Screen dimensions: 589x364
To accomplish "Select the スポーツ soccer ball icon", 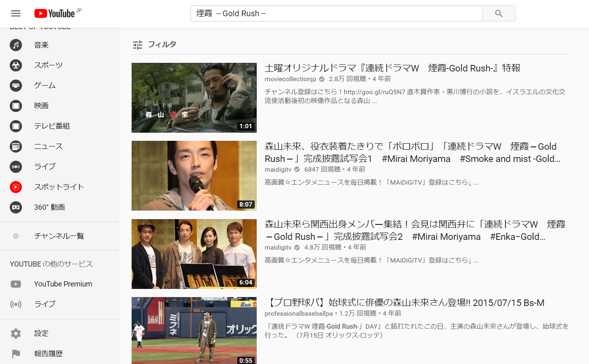I will [x=16, y=65].
